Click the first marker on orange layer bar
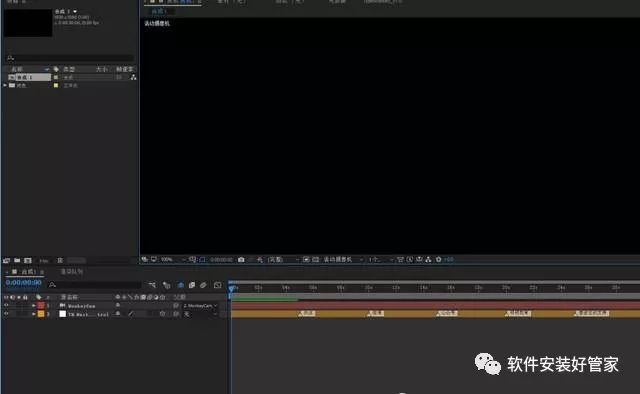 pos(307,313)
